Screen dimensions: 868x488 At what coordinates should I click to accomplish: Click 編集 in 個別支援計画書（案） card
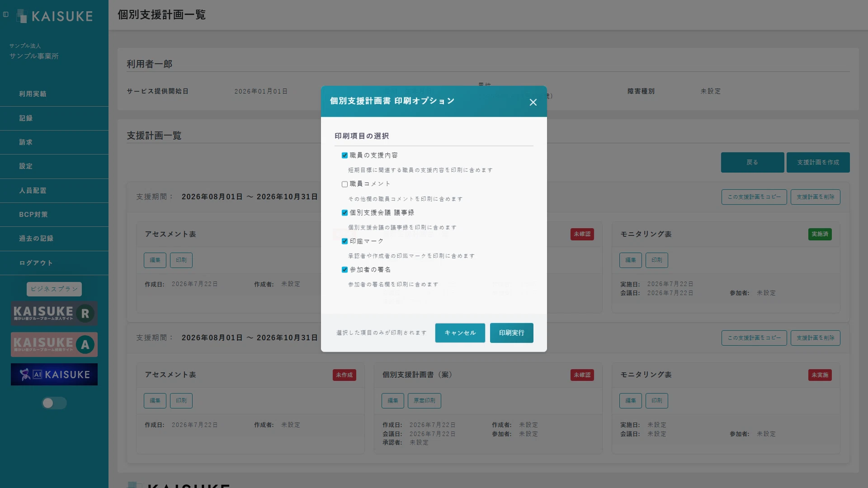(393, 401)
